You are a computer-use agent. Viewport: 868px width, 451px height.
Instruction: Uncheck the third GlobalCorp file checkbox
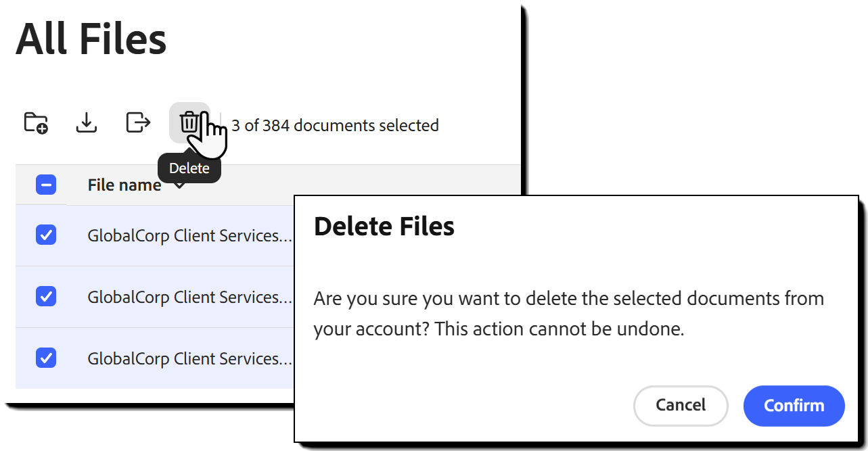coord(45,358)
